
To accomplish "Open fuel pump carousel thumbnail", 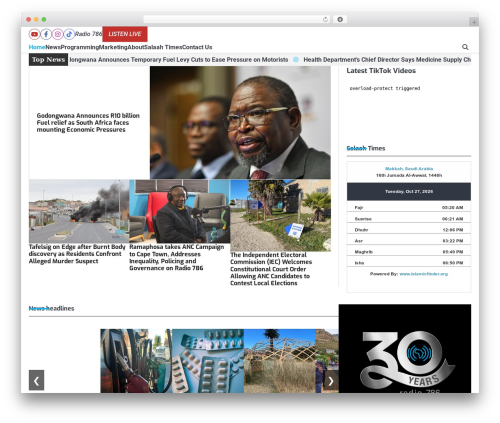I will click(136, 361).
